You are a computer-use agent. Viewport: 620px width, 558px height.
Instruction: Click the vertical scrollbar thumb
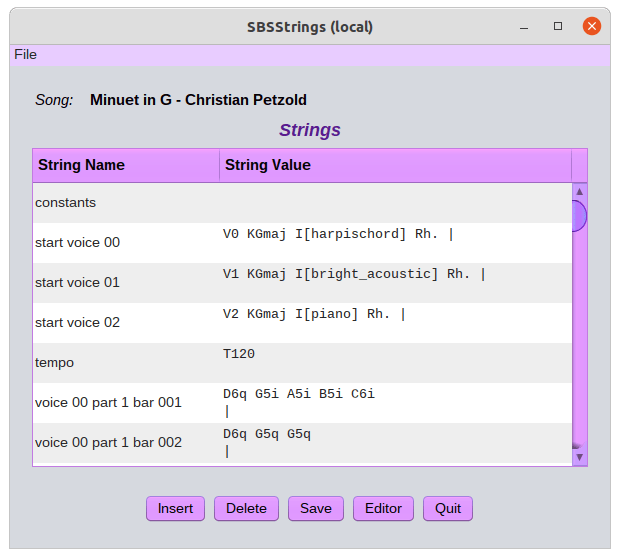click(x=579, y=215)
